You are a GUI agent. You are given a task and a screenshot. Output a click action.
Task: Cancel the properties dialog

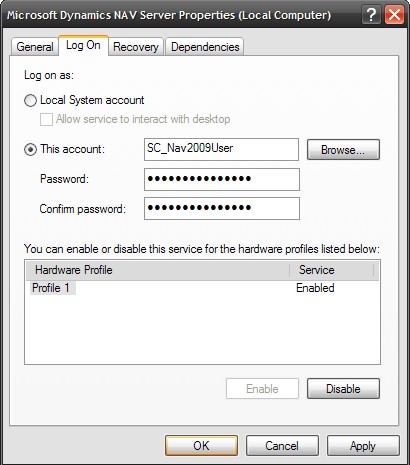[x=282, y=446]
